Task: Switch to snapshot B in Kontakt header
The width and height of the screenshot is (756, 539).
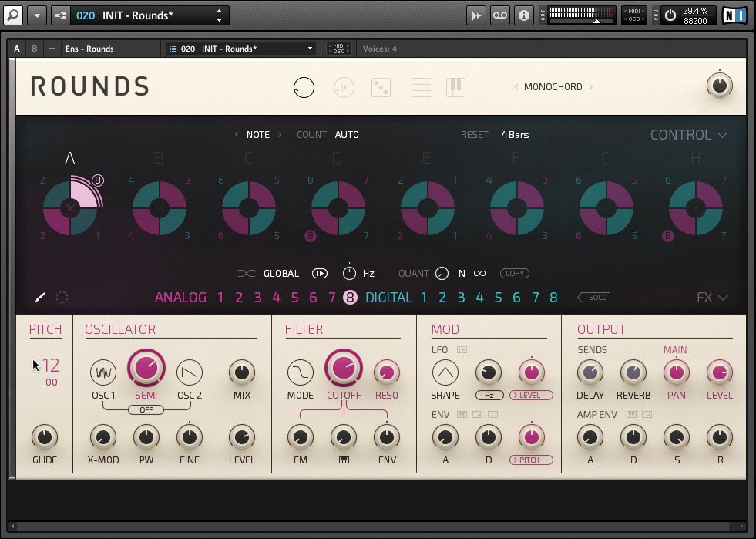Action: [x=35, y=48]
